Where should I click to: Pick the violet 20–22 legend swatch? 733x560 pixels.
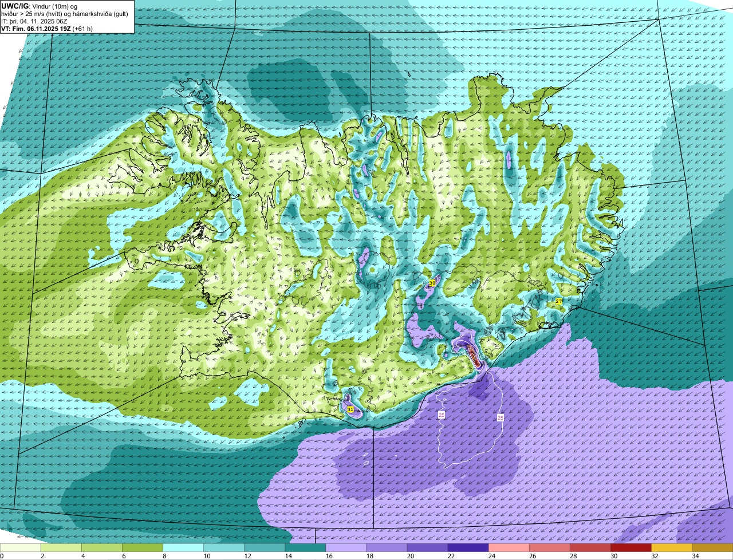pyautogui.click(x=427, y=548)
